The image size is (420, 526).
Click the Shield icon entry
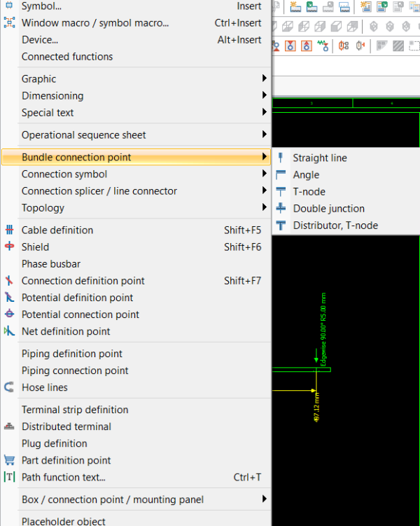[9, 247]
